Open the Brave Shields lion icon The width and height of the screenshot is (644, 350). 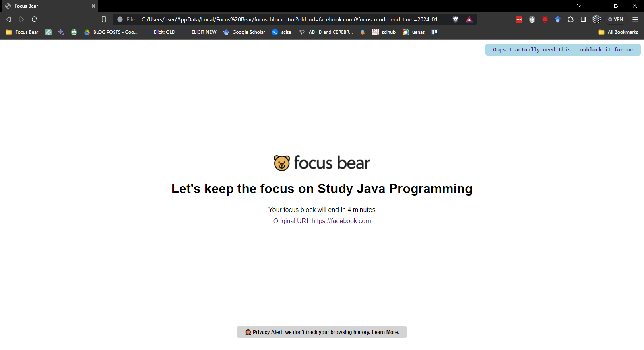[x=456, y=19]
